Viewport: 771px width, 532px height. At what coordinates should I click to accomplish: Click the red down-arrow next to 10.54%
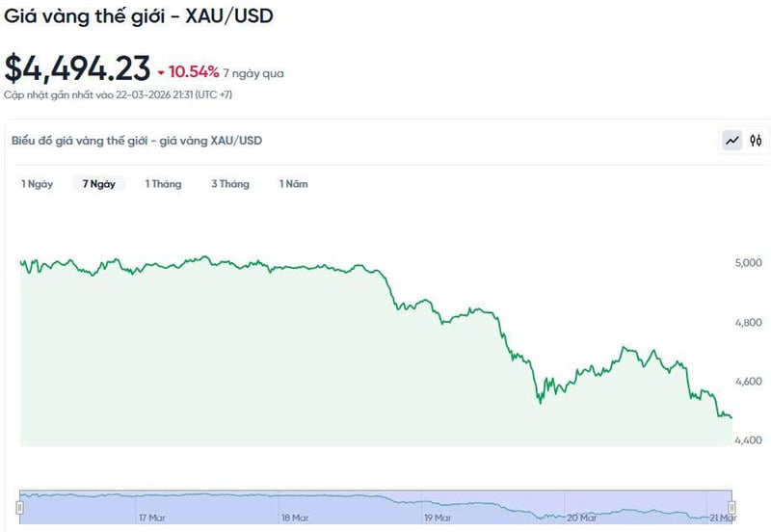(161, 72)
